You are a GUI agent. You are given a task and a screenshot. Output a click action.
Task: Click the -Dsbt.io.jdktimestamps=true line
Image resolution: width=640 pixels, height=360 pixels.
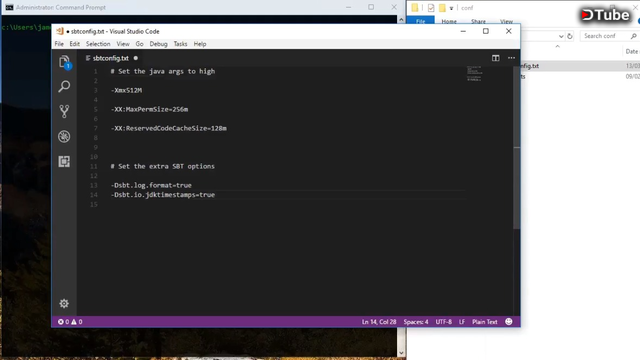click(163, 195)
